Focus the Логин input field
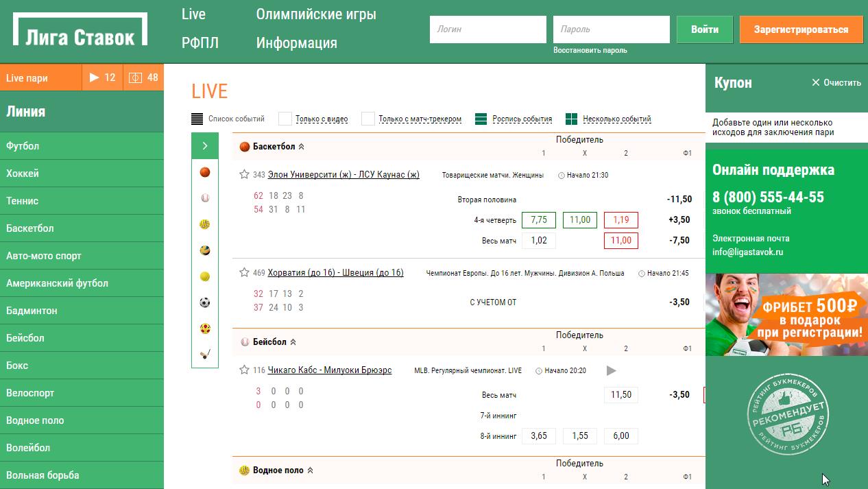 pos(488,29)
